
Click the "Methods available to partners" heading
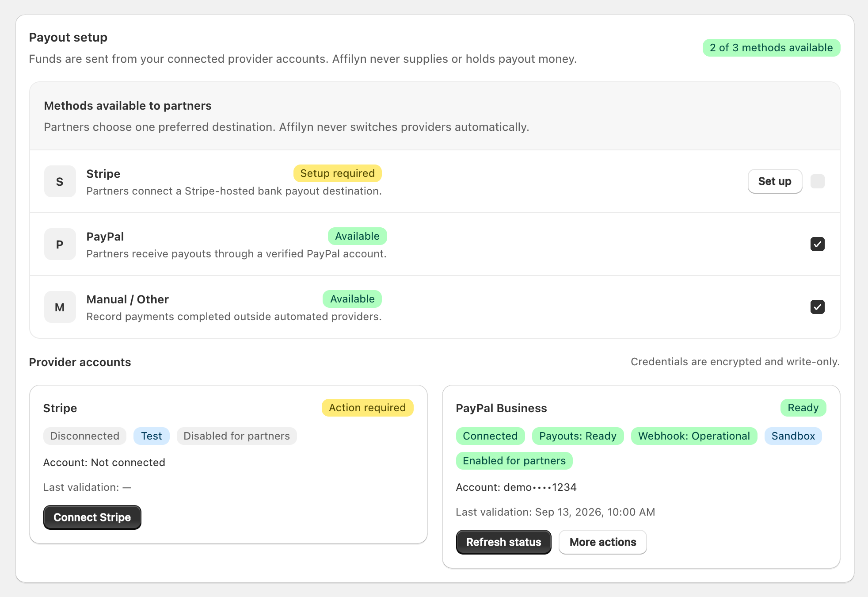pyautogui.click(x=128, y=106)
